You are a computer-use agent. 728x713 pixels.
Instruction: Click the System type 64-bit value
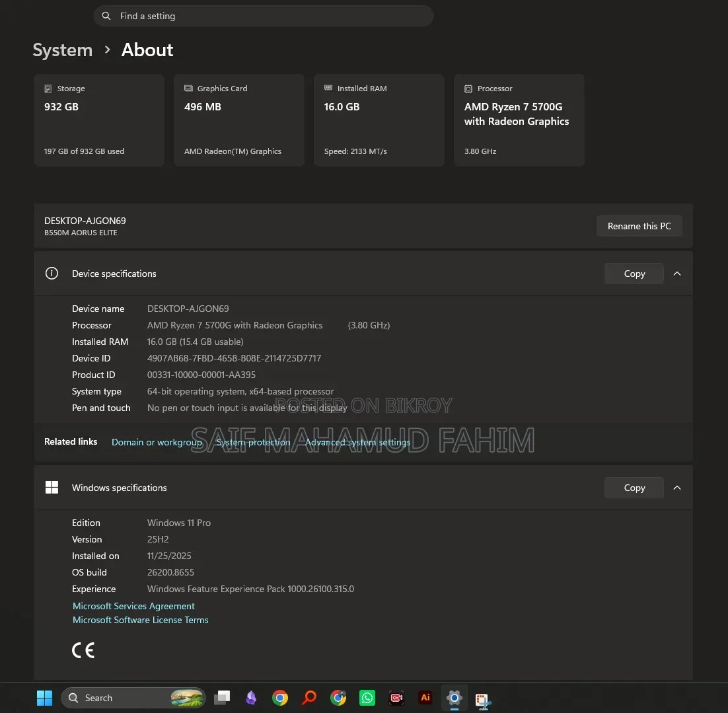240,392
